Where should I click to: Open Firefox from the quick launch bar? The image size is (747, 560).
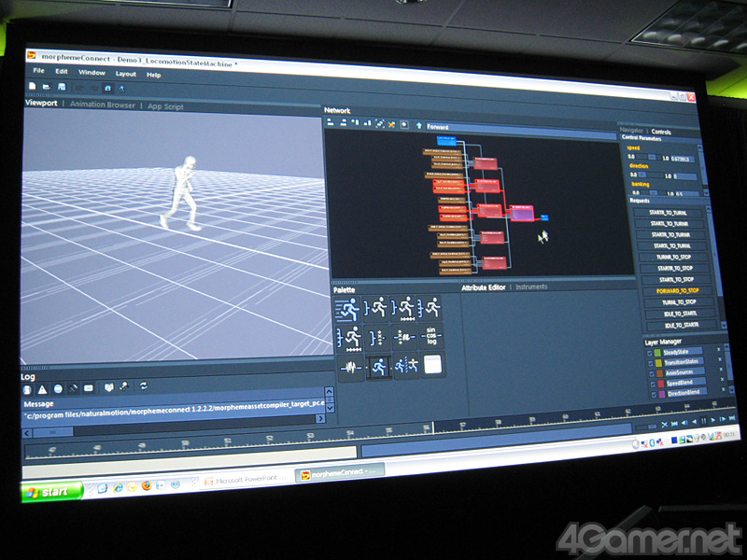(147, 485)
